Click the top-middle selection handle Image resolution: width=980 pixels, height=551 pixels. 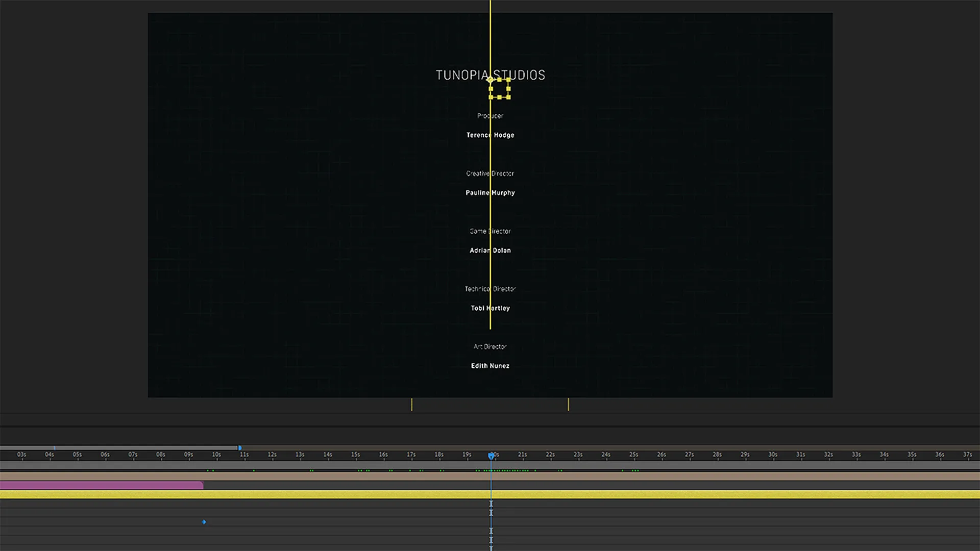pos(500,80)
